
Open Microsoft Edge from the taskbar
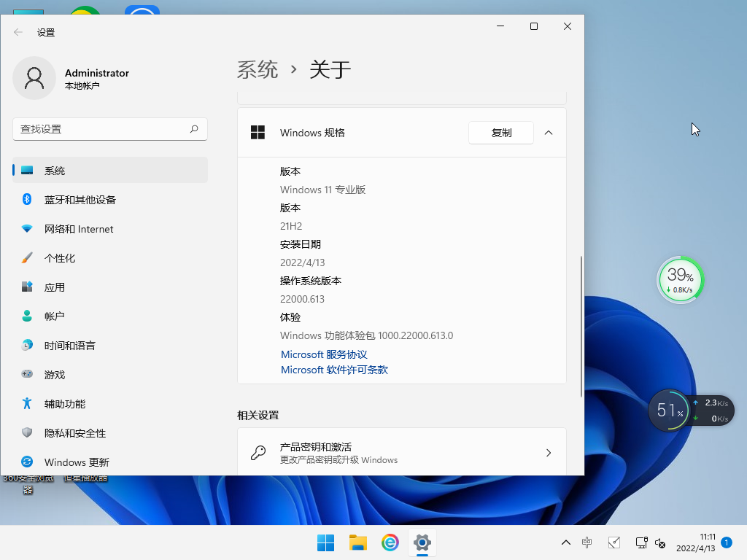[390, 542]
